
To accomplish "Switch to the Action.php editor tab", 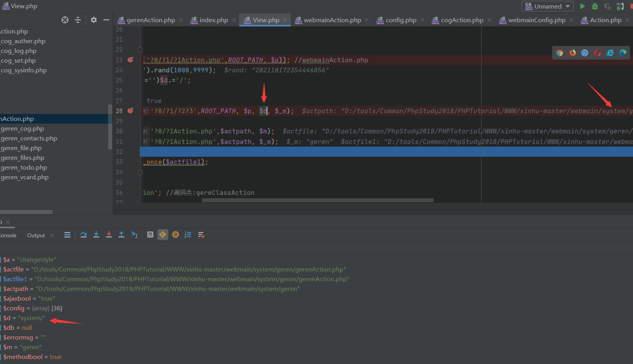I will pos(606,20).
